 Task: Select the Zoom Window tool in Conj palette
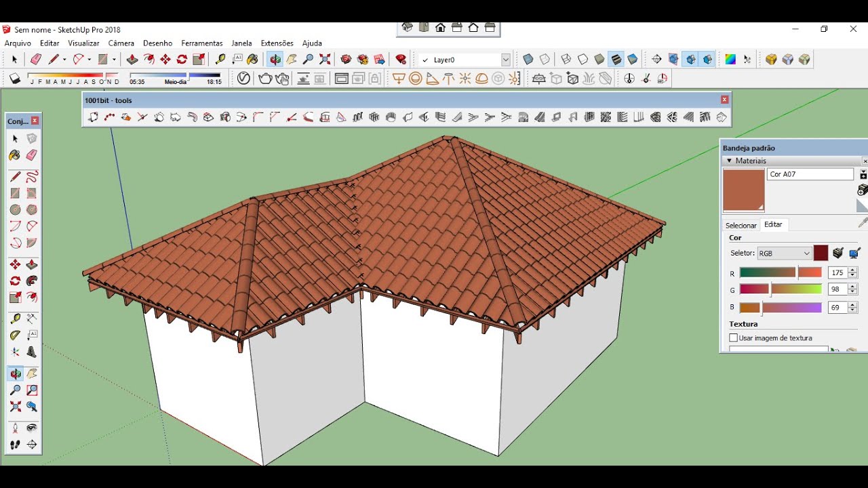pyautogui.click(x=32, y=390)
